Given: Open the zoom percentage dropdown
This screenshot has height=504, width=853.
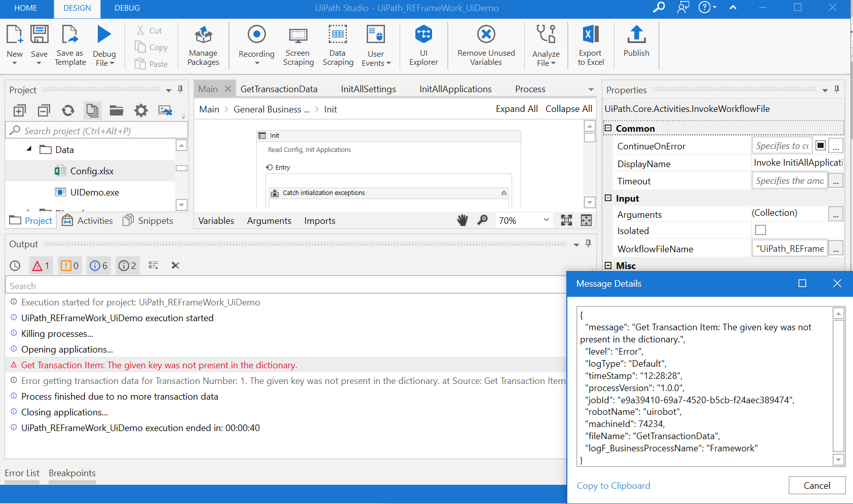Looking at the screenshot, I should click(546, 220).
